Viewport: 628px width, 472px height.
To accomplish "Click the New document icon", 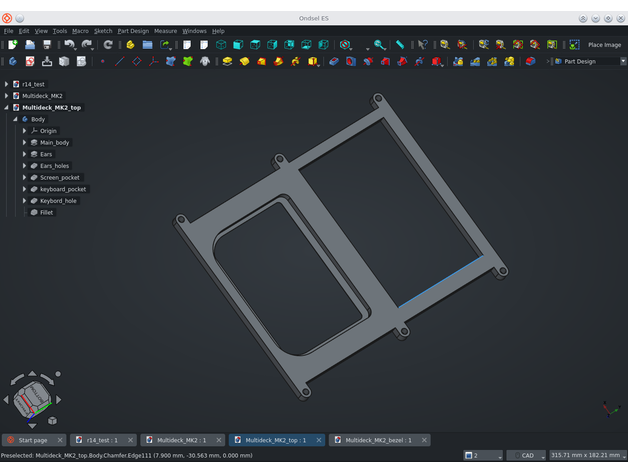I will pos(12,45).
